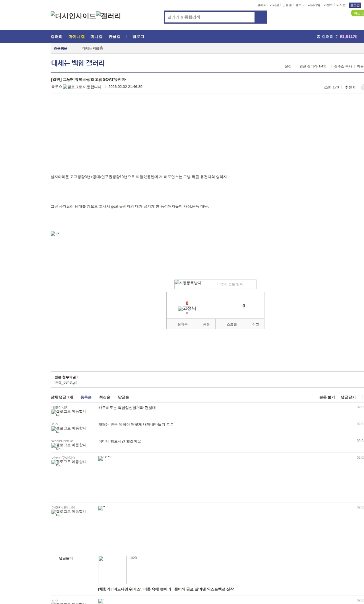Click the 갤러리 & 통합검색 search field

(210, 17)
